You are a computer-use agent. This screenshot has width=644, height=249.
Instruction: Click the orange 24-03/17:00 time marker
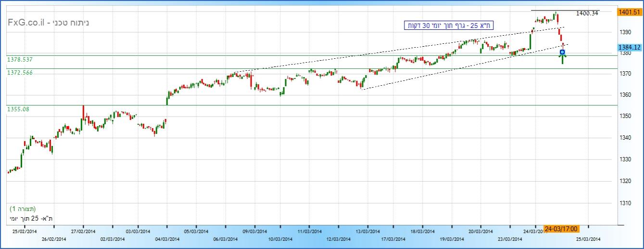click(x=561, y=229)
